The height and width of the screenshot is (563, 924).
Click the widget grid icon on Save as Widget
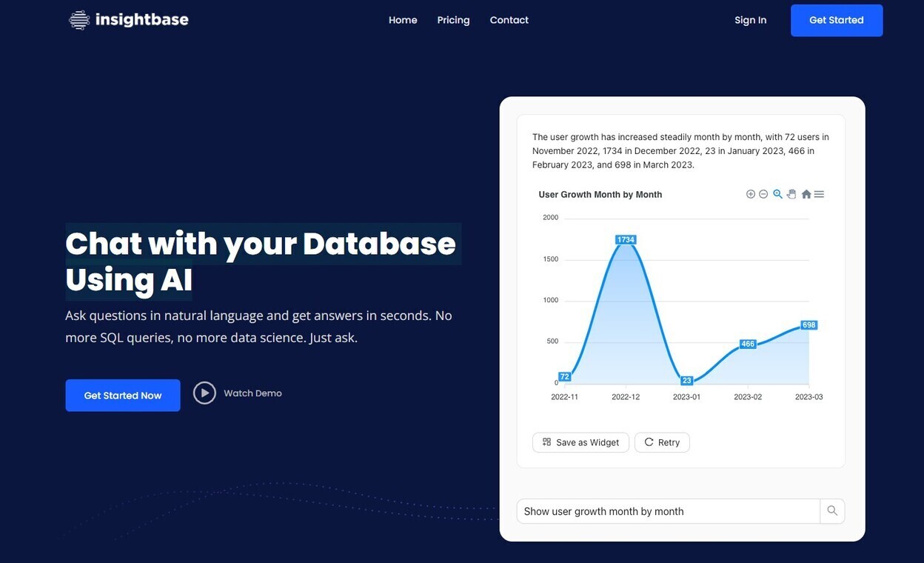pyautogui.click(x=546, y=442)
